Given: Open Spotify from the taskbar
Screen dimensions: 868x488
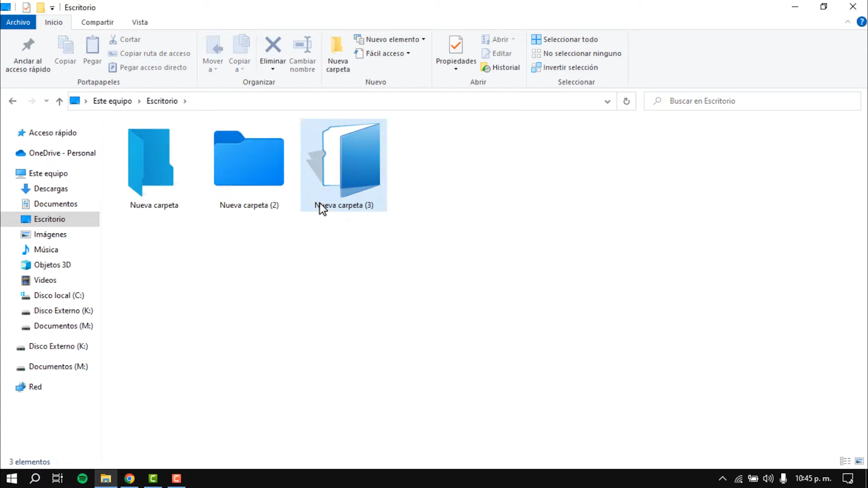Looking at the screenshot, I should coord(82,478).
